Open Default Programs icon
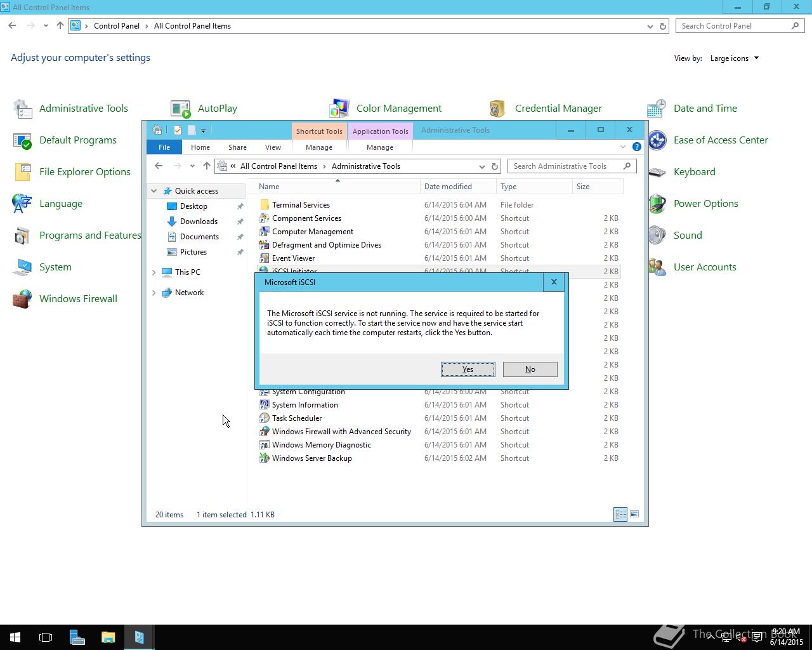The height and width of the screenshot is (650, 812). coord(23,140)
